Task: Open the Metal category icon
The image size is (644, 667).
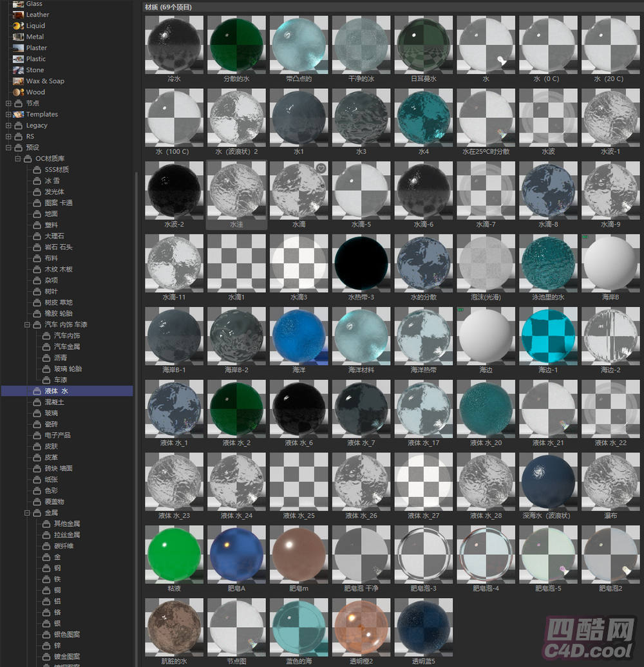Action: (x=18, y=37)
